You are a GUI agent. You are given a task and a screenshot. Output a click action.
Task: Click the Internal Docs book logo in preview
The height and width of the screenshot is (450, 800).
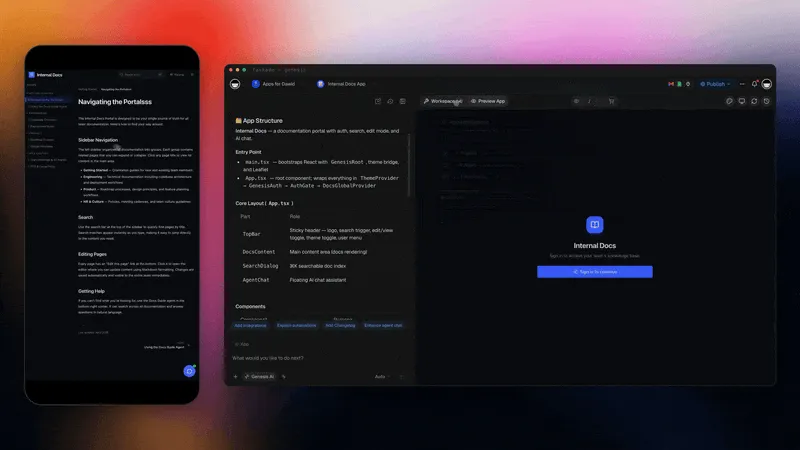(594, 224)
